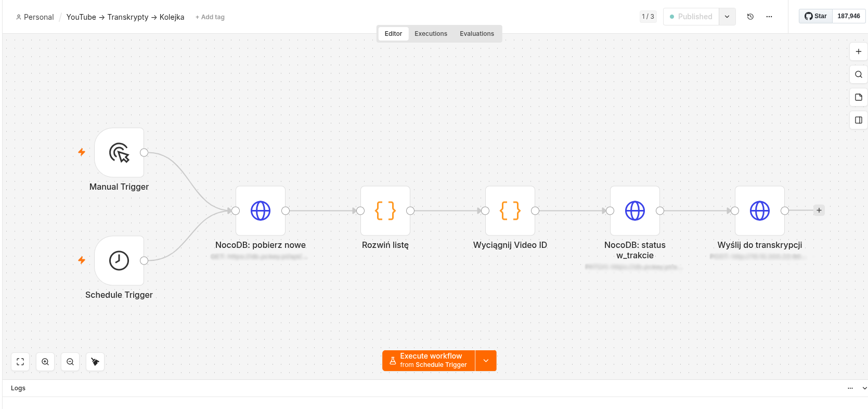
Task: Expand Execute workflow trigger options
Action: [486, 361]
